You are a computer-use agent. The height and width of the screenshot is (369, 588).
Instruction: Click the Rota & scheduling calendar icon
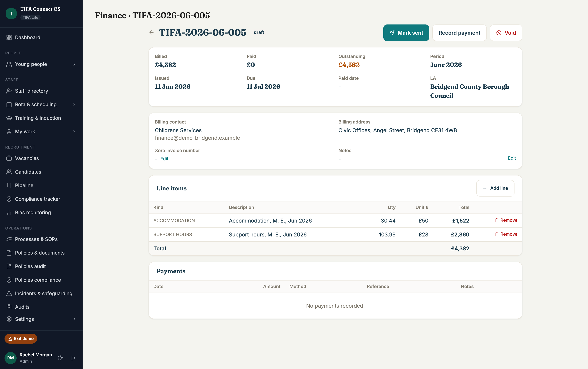[x=9, y=104]
